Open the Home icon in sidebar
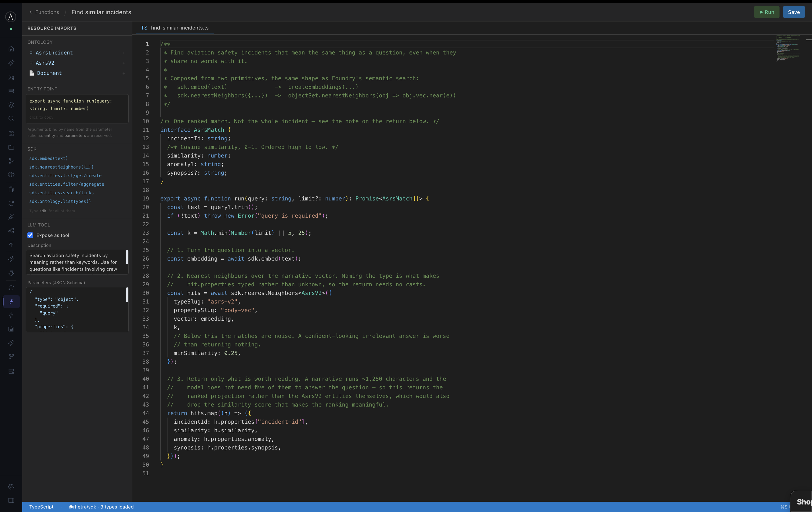The image size is (812, 512). click(x=11, y=49)
